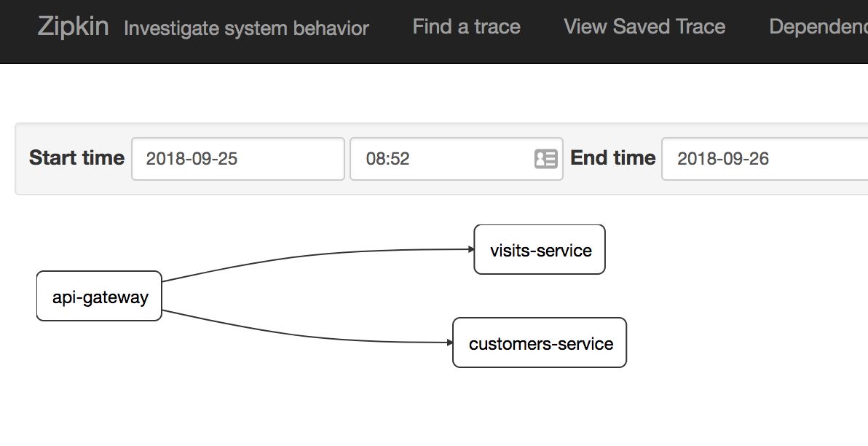This screenshot has height=446, width=868.
Task: Click the arrowhead pointing at customers-service
Action: [450, 343]
